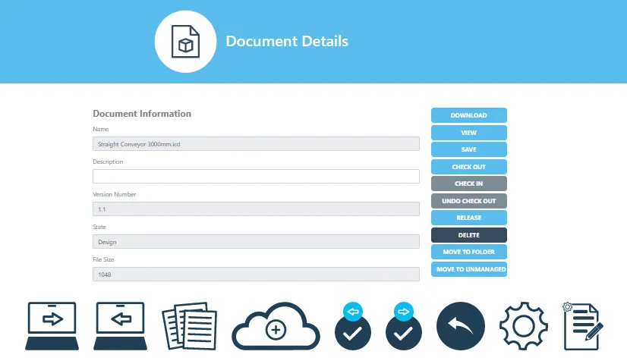Click the document with pencil edit icon
Image resolution: width=627 pixels, height=364 pixels.
click(583, 326)
